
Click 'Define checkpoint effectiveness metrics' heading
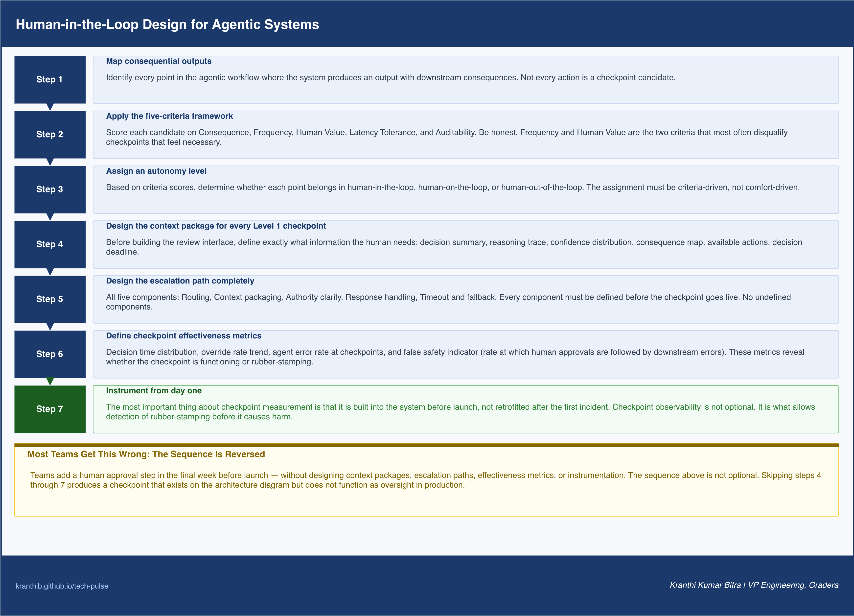[184, 336]
